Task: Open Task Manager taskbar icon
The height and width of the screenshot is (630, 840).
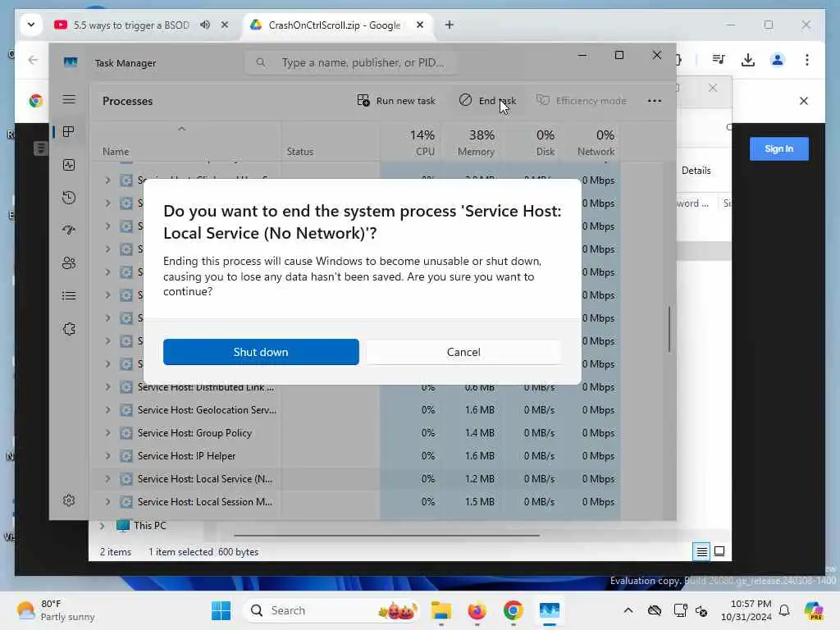Action: click(x=549, y=610)
